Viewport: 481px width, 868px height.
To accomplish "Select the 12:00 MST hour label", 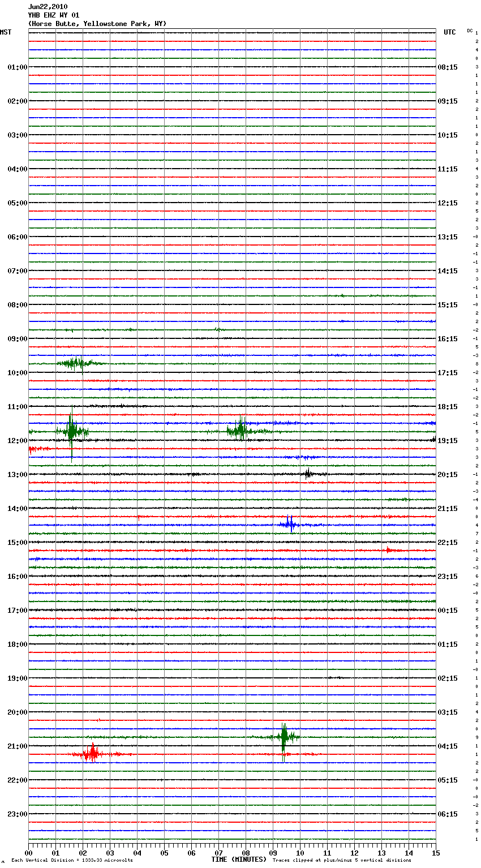I will click(x=18, y=441).
